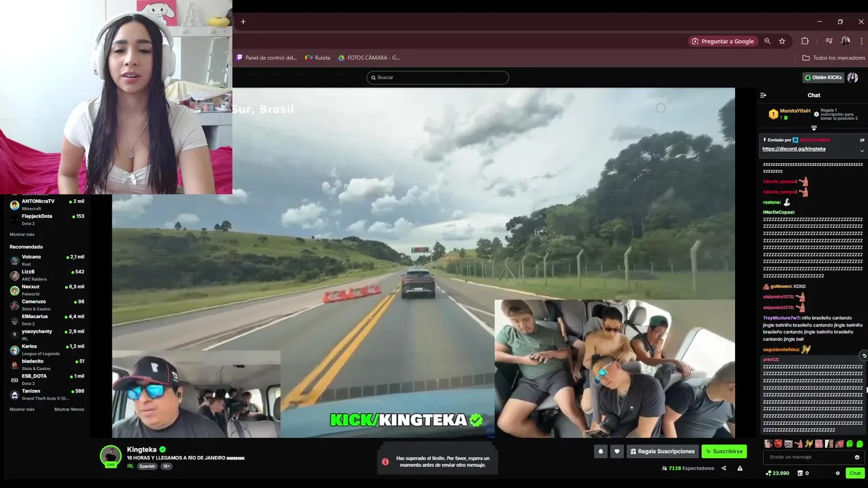
Task: Select first emote in quick emote bar
Action: [768, 444]
